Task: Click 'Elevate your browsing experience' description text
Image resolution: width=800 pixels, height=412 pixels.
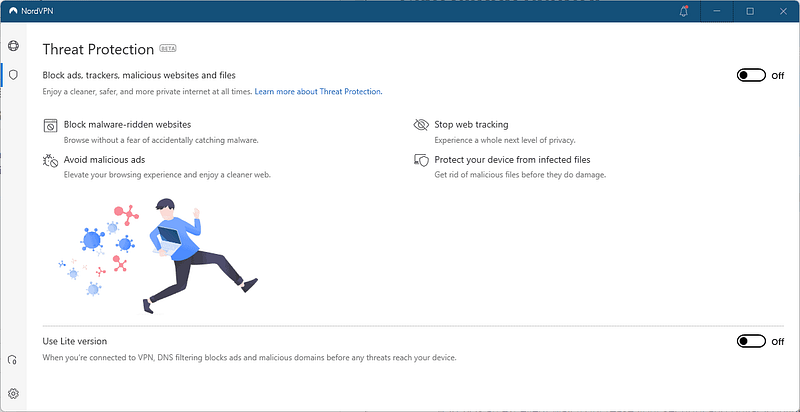Action: (167, 175)
